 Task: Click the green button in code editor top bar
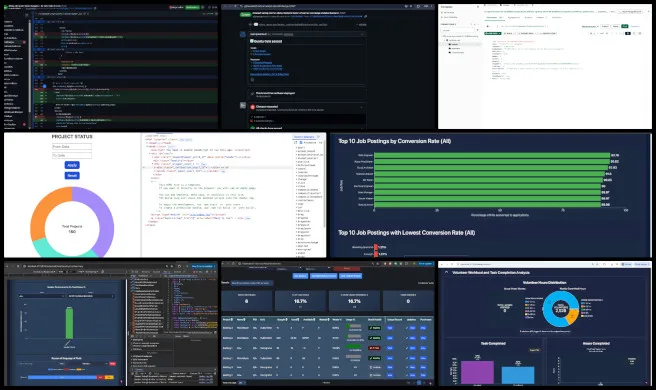192,8
